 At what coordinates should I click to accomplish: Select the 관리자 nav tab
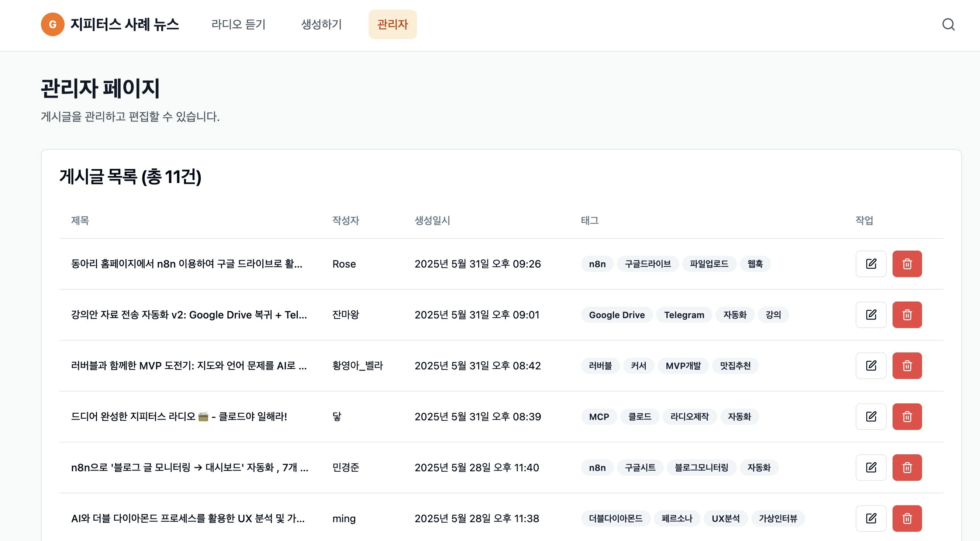[x=392, y=24]
